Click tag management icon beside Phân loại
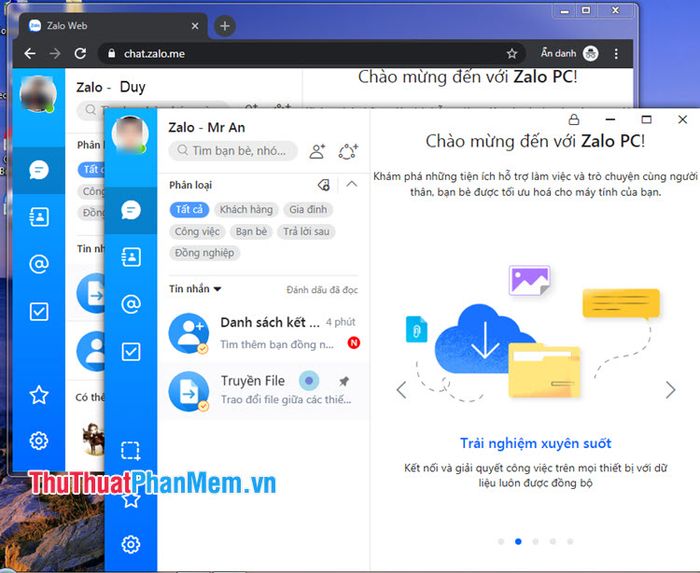 324,184
